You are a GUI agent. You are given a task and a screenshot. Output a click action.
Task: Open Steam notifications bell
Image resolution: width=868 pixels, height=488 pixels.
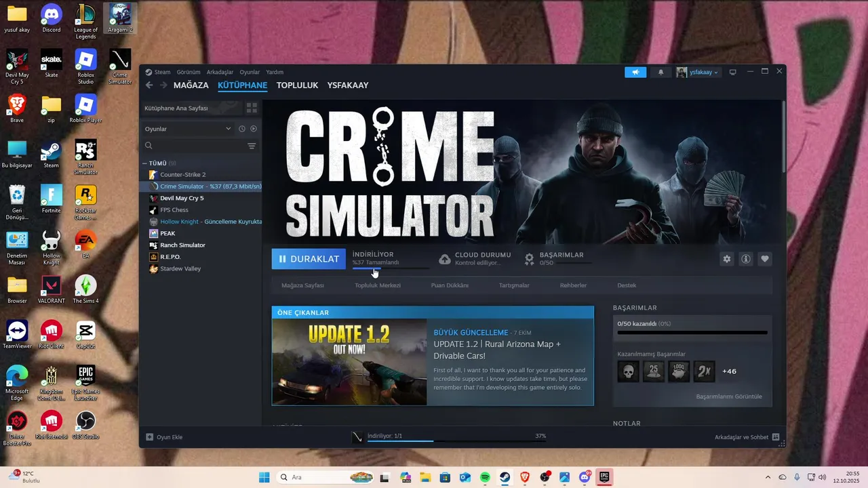[661, 72]
